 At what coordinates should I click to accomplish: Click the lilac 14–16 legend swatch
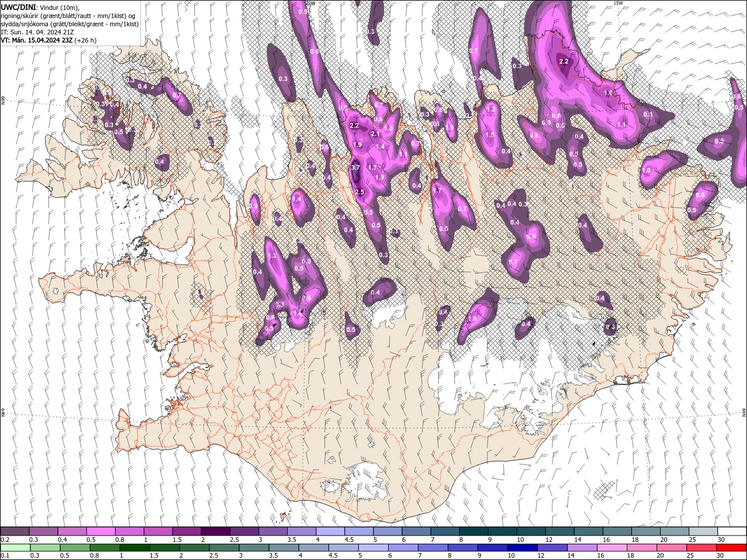(581, 547)
